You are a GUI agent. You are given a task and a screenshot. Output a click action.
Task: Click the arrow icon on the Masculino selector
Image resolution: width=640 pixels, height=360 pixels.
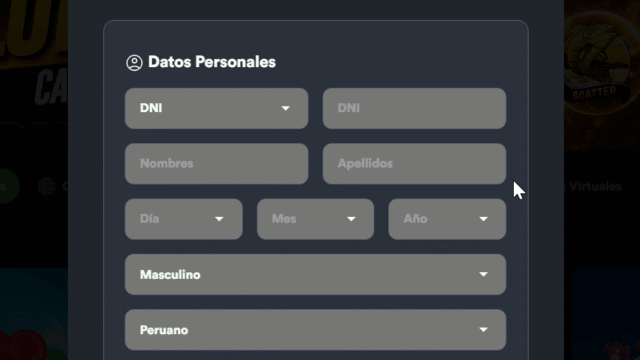click(483, 274)
